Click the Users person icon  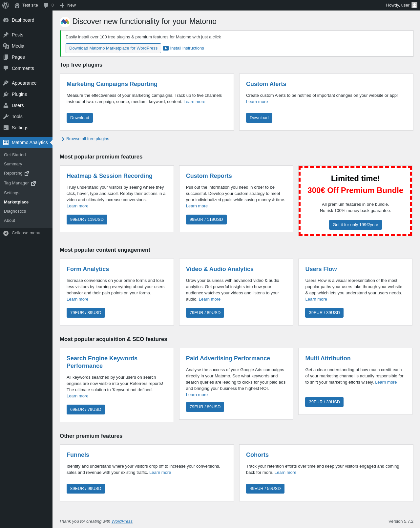[6, 105]
